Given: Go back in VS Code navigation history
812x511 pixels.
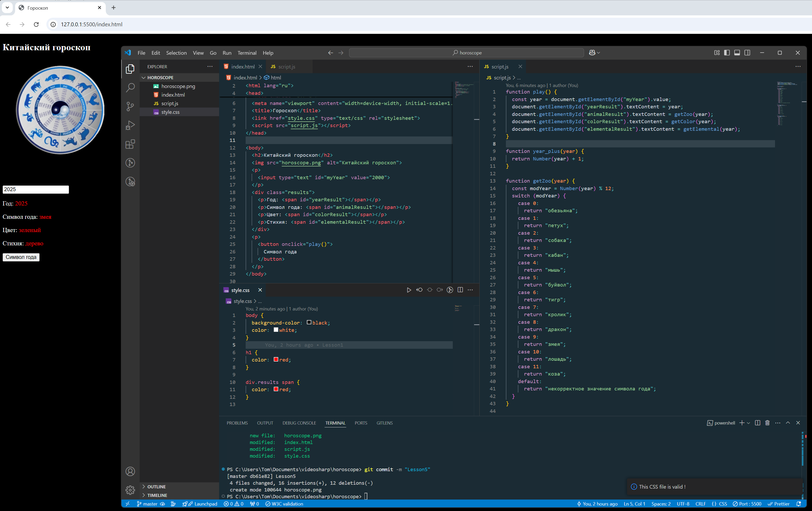Looking at the screenshot, I should click(331, 53).
